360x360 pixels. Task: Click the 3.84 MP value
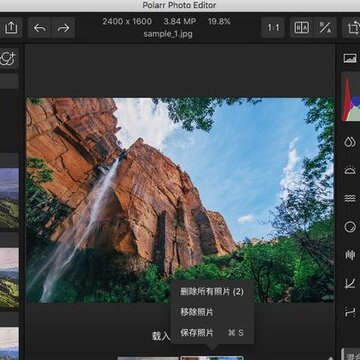[180, 22]
